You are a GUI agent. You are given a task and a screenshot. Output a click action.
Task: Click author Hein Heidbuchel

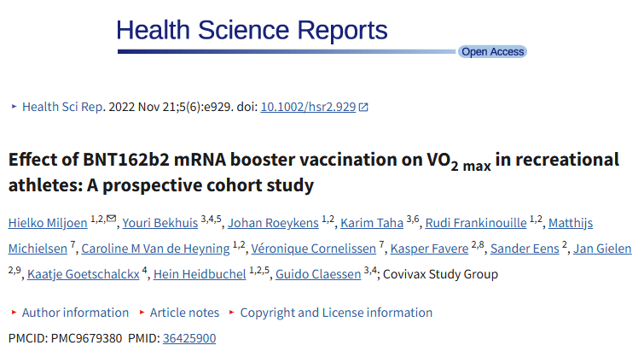click(x=200, y=274)
